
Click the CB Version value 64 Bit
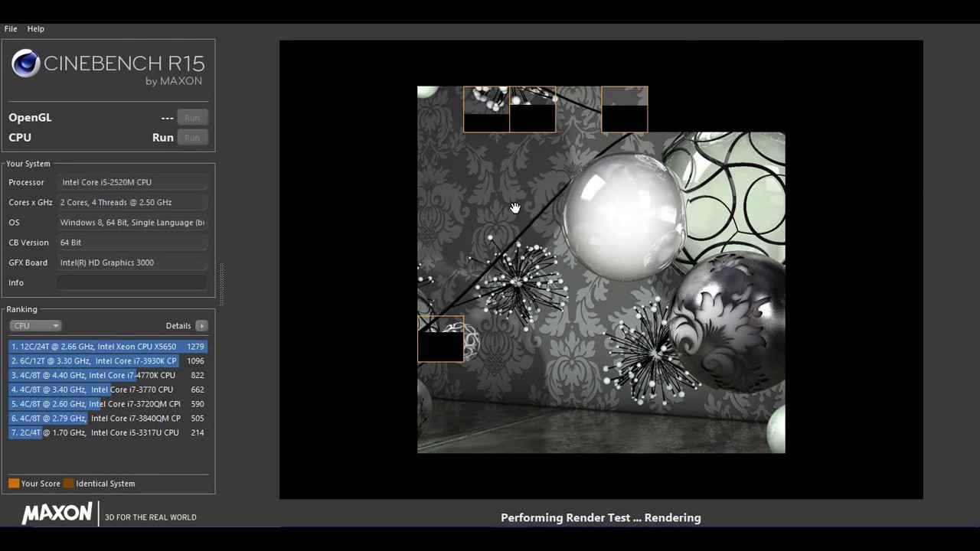(x=132, y=243)
